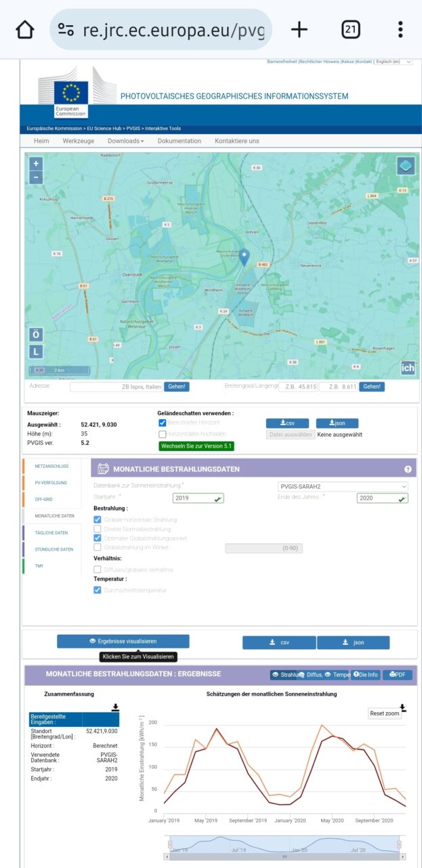Enable Diffuses/globales Verhältnis checkbox

(x=98, y=570)
